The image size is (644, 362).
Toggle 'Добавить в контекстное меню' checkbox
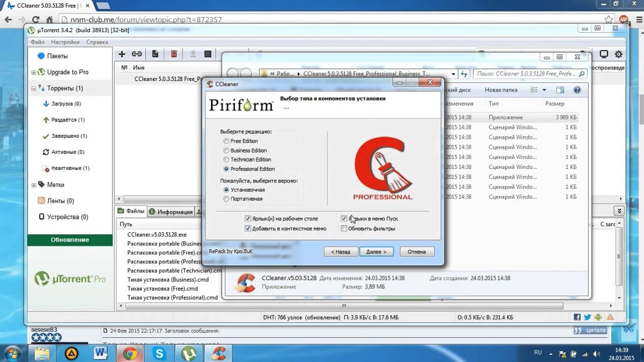247,228
